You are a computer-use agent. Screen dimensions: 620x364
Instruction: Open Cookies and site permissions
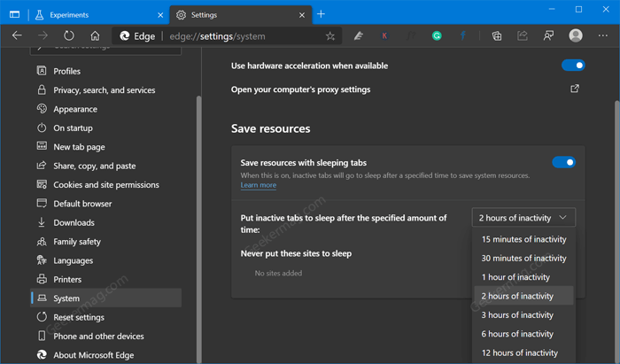tap(106, 184)
